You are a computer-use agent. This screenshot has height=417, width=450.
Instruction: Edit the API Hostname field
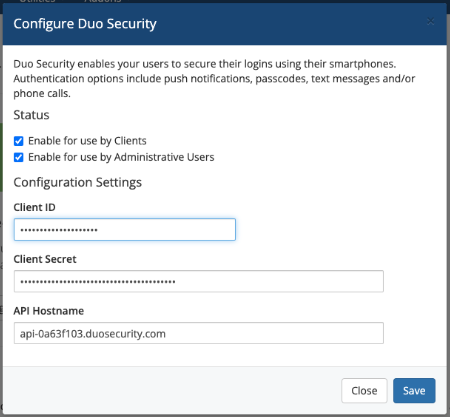[199, 333]
